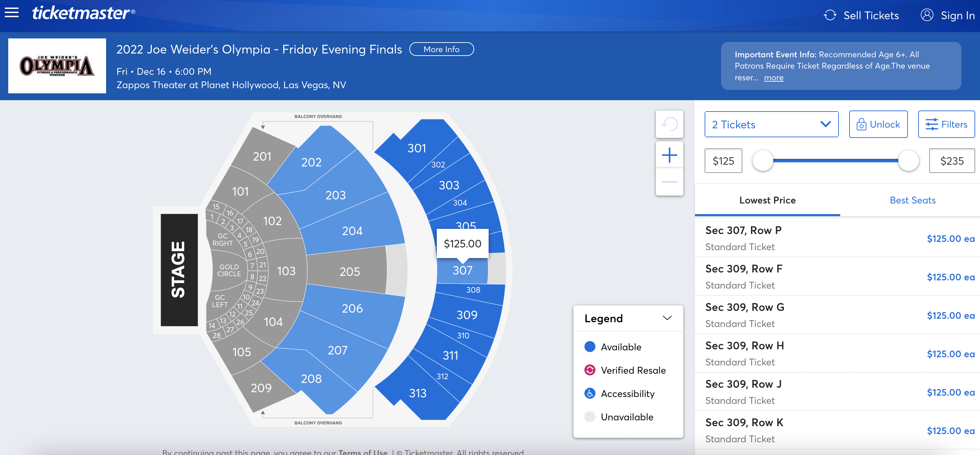This screenshot has height=455, width=980.
Task: Open the Olympia event logo thumbnail
Action: pyautogui.click(x=57, y=66)
